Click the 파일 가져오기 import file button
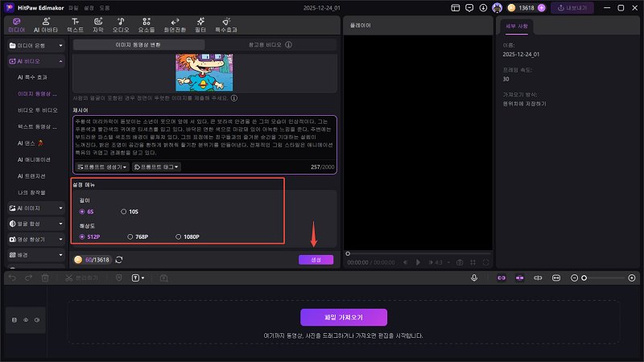 click(344, 317)
